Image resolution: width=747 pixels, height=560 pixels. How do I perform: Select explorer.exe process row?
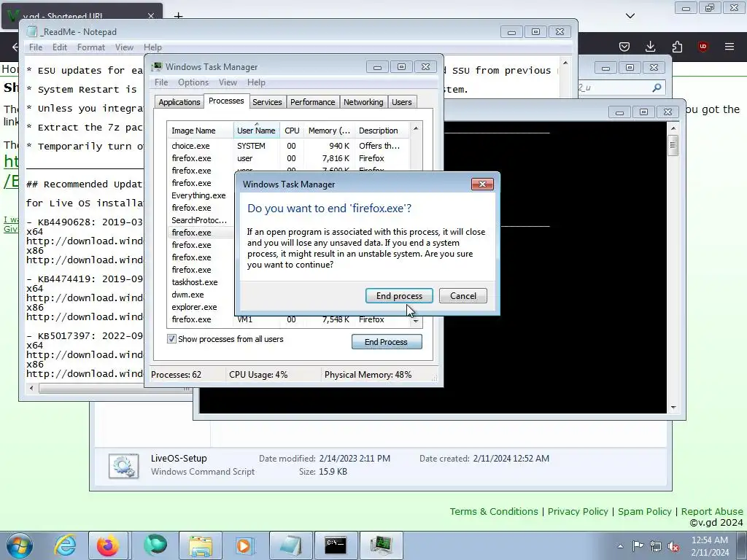click(x=201, y=307)
